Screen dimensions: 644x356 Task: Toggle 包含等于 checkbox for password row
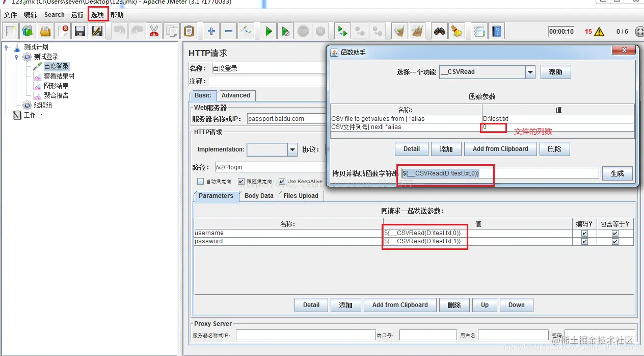click(615, 241)
